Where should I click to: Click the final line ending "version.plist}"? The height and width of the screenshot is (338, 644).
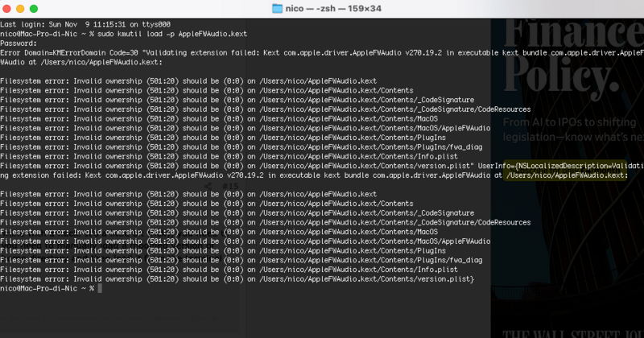pos(237,279)
